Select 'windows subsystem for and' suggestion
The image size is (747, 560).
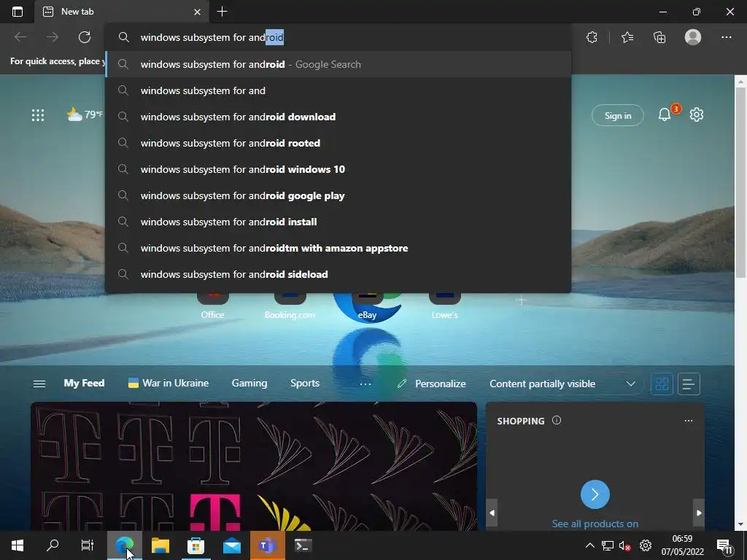click(338, 90)
